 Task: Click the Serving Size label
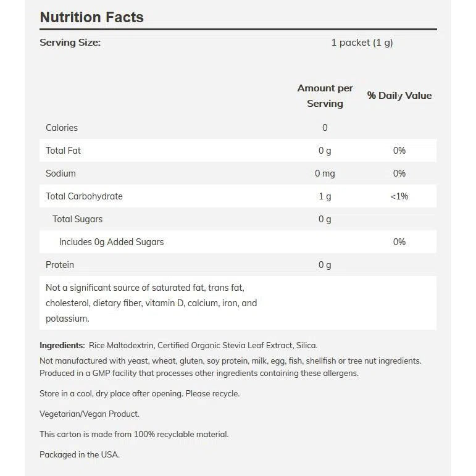coord(70,43)
